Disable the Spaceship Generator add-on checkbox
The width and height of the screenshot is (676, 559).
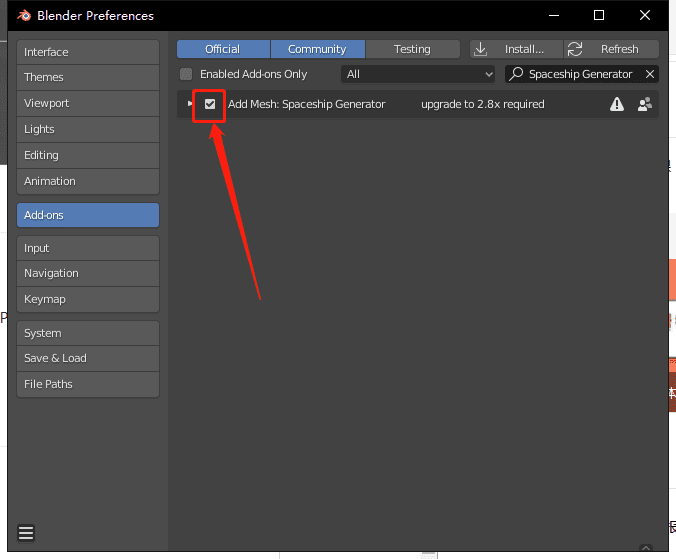pyautogui.click(x=210, y=104)
